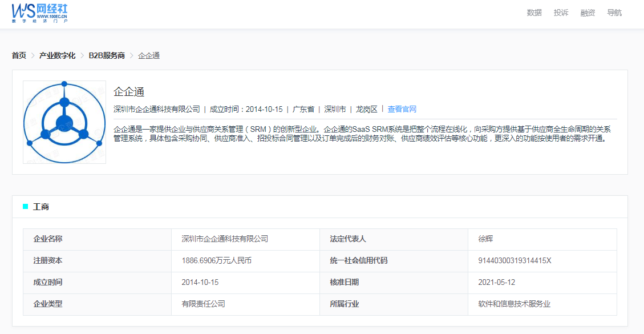
Task: Select 企企通 breadcrumb item
Action: pyautogui.click(x=149, y=55)
